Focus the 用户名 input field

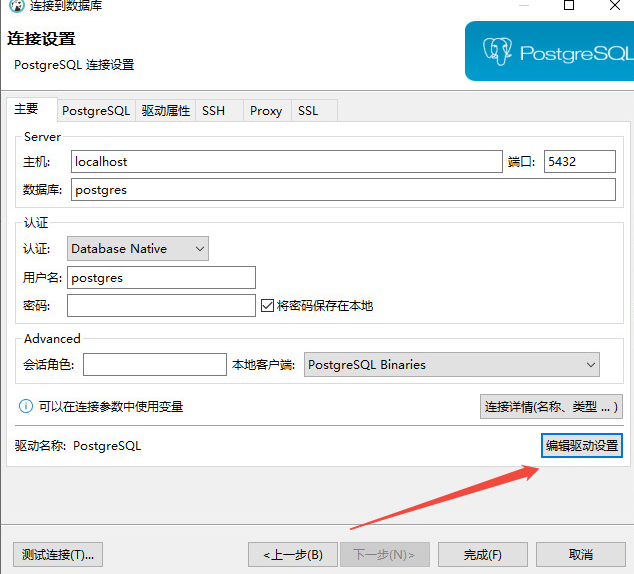pos(161,277)
